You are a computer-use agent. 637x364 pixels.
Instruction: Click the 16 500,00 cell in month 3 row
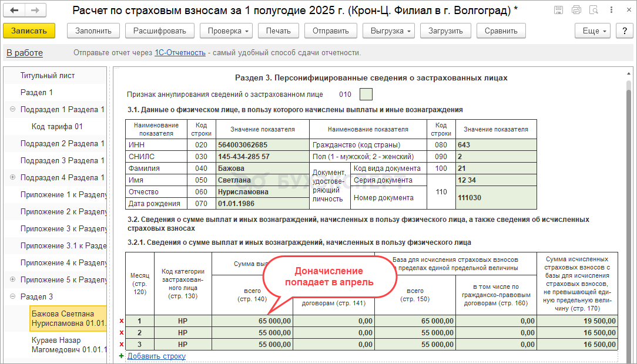577,345
